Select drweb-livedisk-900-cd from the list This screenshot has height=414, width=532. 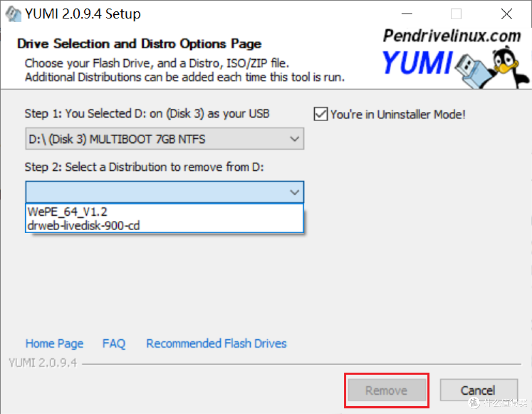pyautogui.click(x=164, y=225)
